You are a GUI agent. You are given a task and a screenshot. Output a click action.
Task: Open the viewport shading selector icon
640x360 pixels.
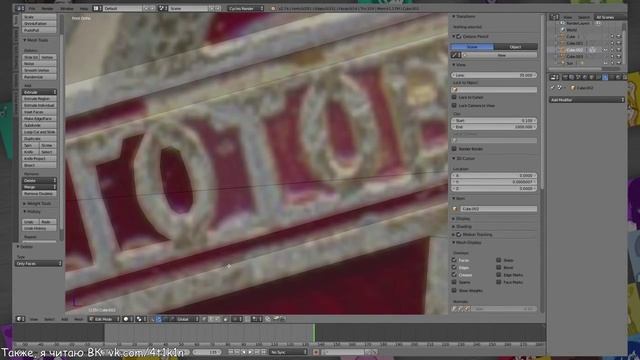(x=128, y=319)
